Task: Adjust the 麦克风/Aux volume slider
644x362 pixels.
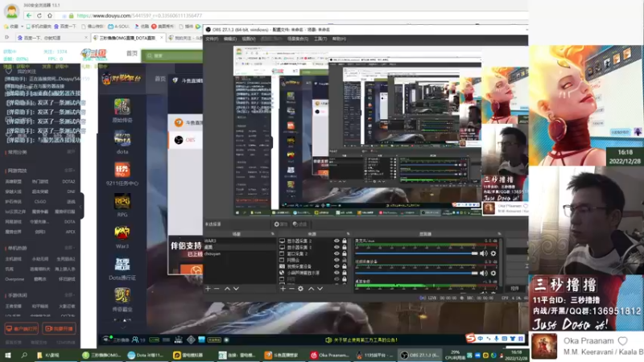Action: coord(417,253)
